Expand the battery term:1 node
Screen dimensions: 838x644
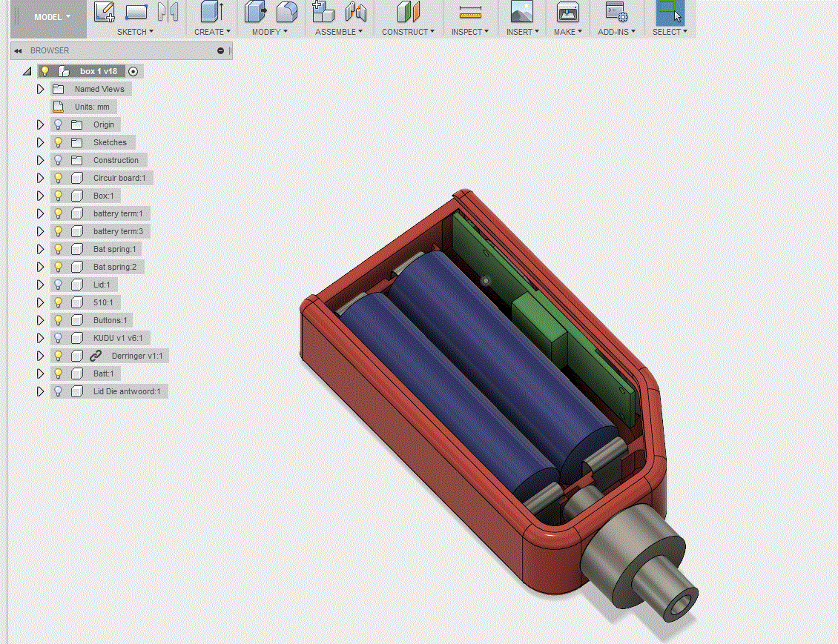[x=40, y=213]
